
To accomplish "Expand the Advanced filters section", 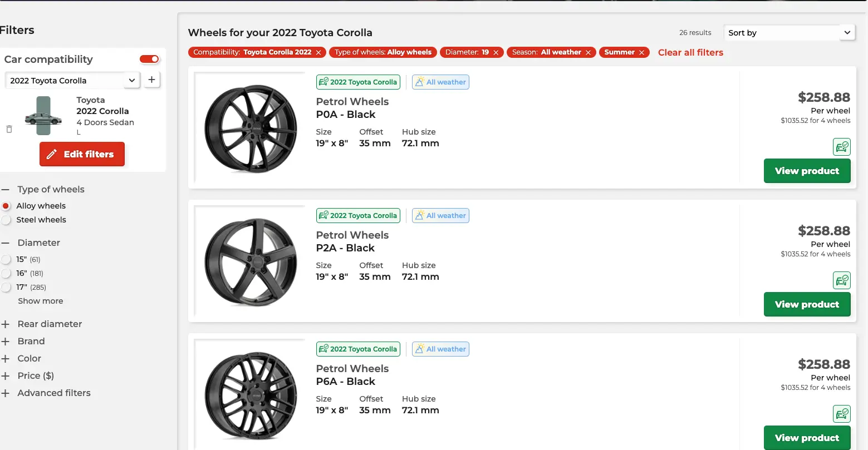I will point(6,393).
